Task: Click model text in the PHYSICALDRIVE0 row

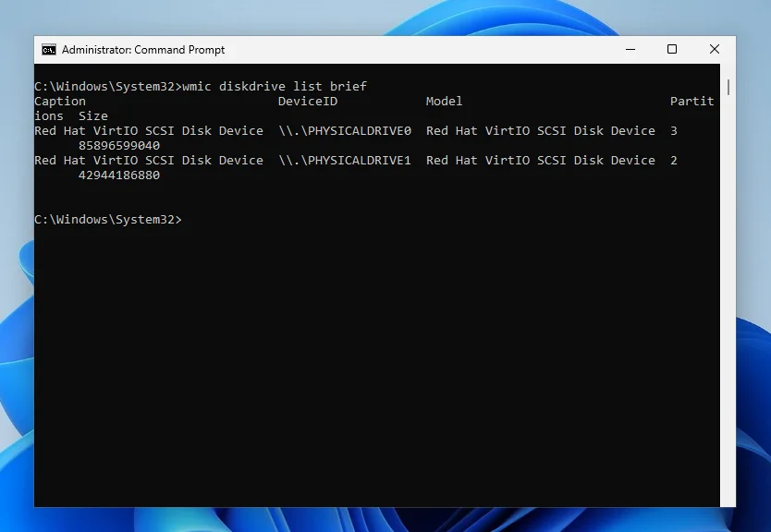Action: pos(541,130)
